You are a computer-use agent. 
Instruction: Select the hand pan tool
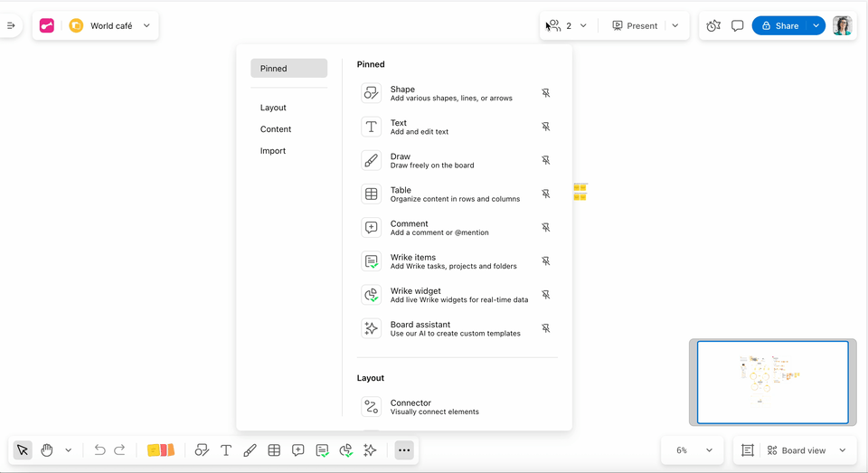pos(47,450)
